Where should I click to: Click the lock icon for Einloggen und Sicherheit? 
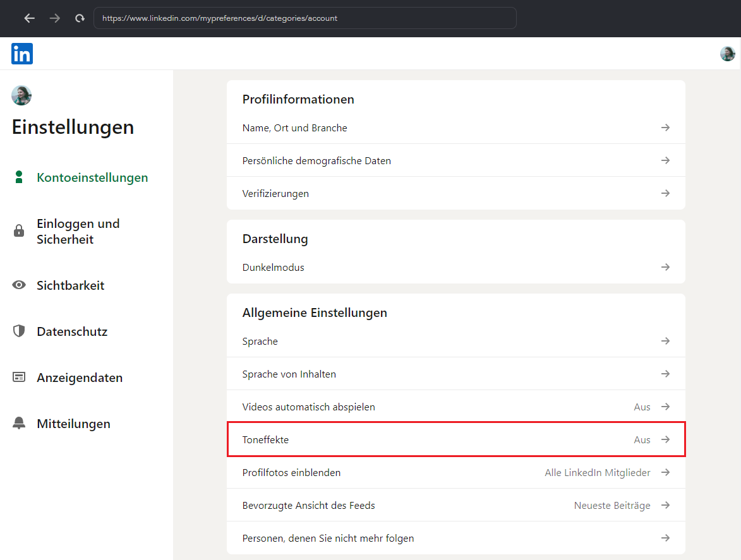pyautogui.click(x=19, y=231)
